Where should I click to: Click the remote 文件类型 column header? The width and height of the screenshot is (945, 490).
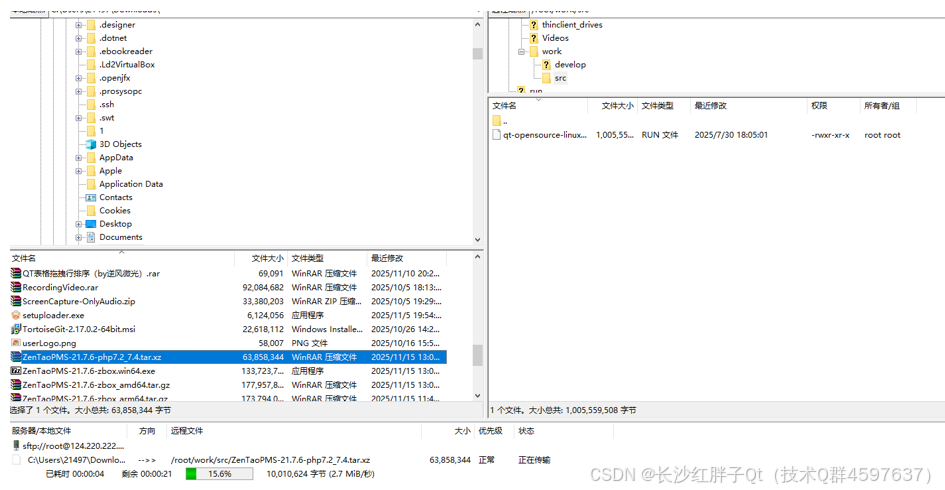tap(664, 106)
